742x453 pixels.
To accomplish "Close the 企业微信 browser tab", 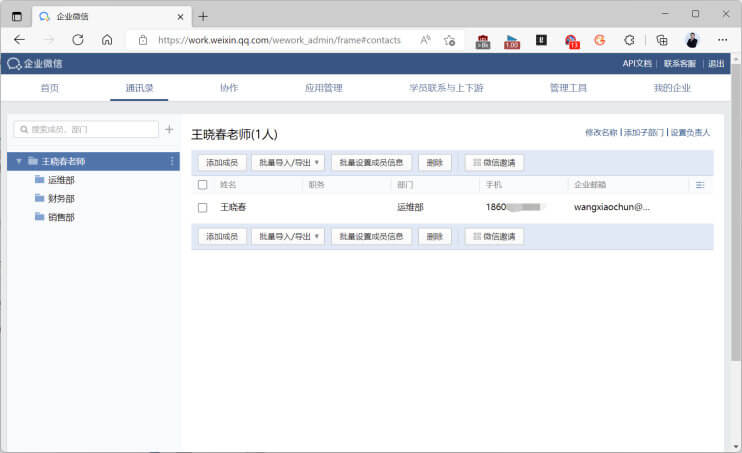I will [x=180, y=17].
